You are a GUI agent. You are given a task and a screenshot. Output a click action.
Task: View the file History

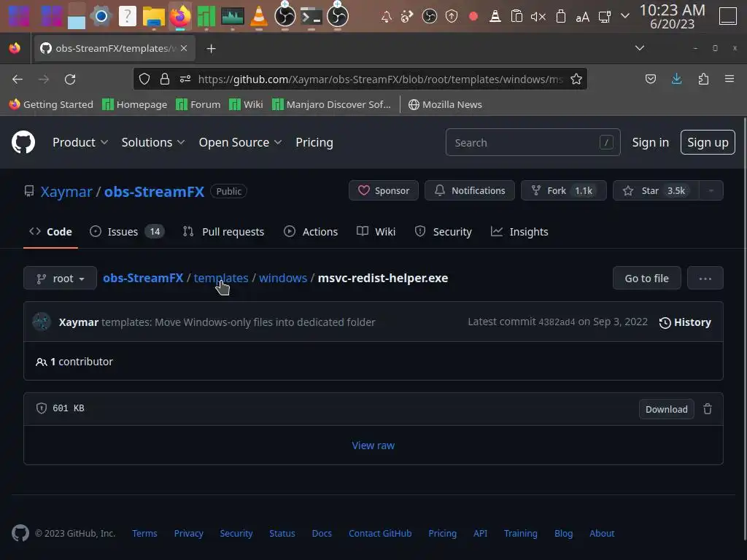pyautogui.click(x=685, y=322)
